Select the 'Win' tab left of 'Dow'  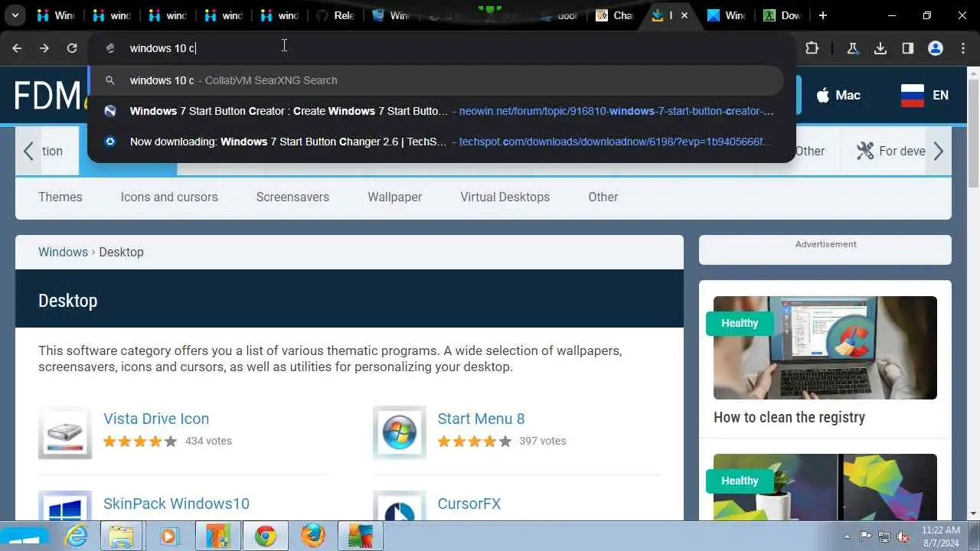click(x=726, y=15)
